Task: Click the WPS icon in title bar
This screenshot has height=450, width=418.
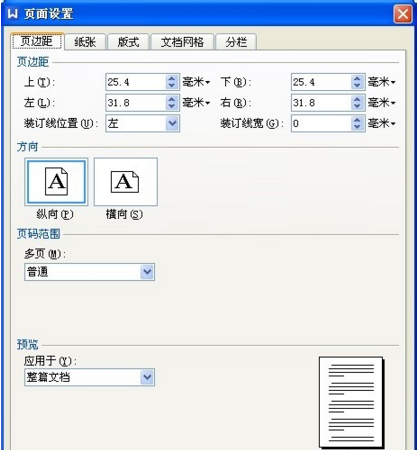Action: pos(13,14)
